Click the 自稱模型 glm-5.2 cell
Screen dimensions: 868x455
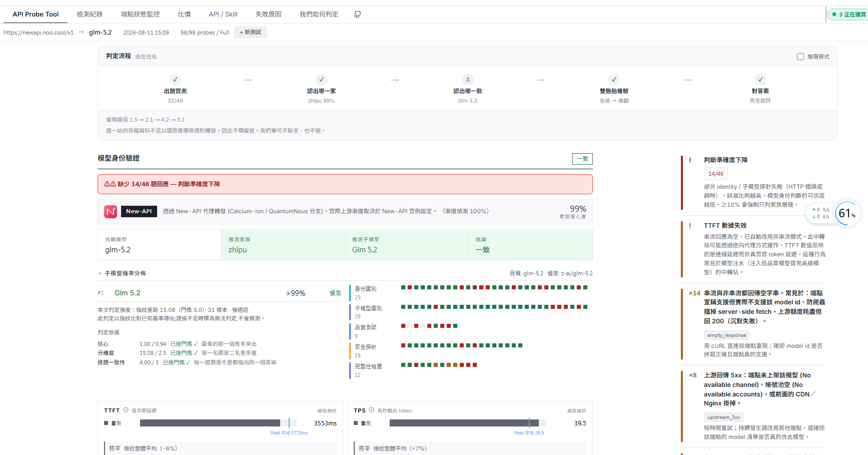coord(160,245)
